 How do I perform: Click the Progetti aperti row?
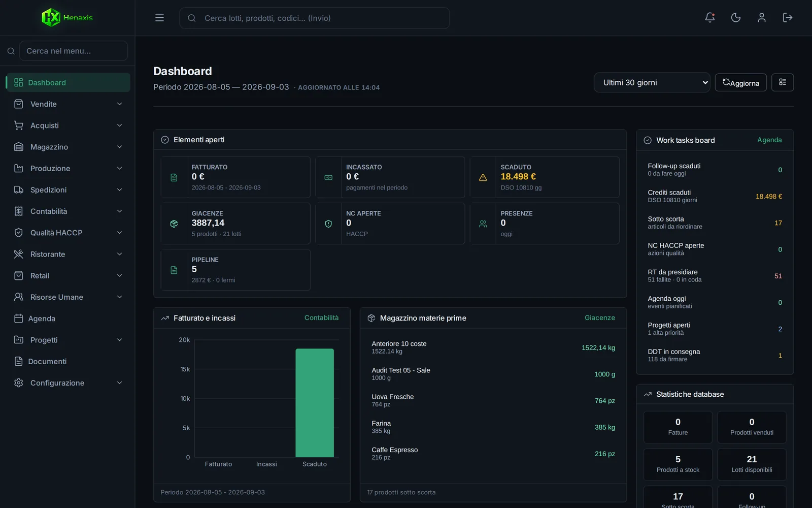tap(715, 329)
